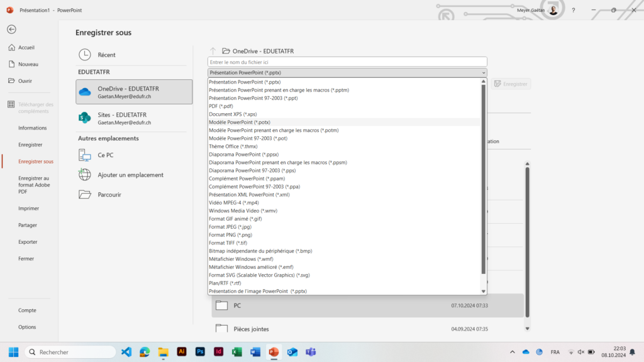Open the Pièces jointes folder
The height and width of the screenshot is (362, 644).
click(367, 329)
